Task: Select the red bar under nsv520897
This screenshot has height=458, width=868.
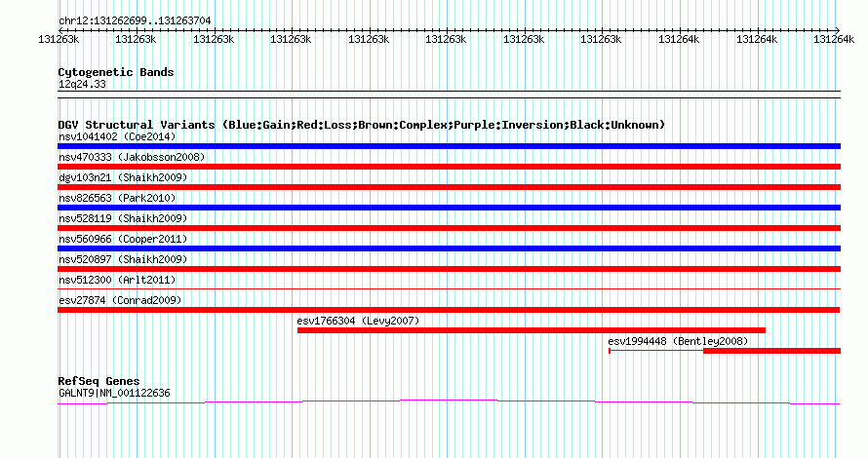Action: [x=449, y=269]
